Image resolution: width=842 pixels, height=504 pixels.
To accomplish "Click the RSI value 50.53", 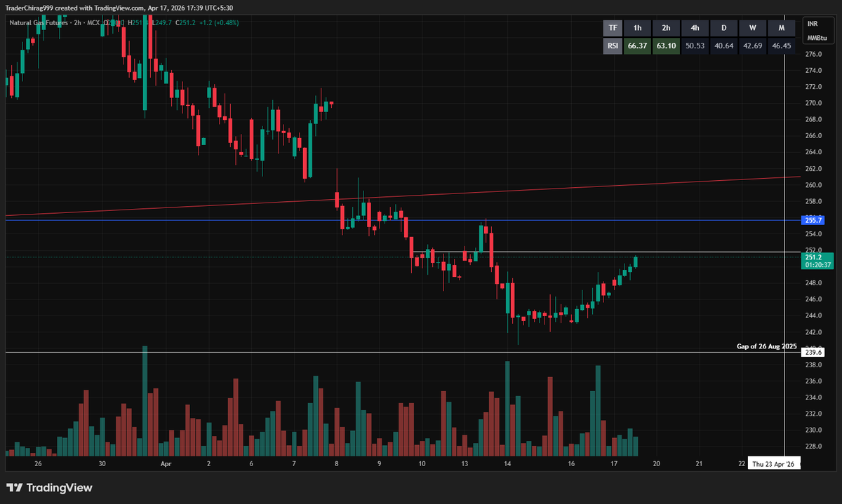I will pos(695,46).
